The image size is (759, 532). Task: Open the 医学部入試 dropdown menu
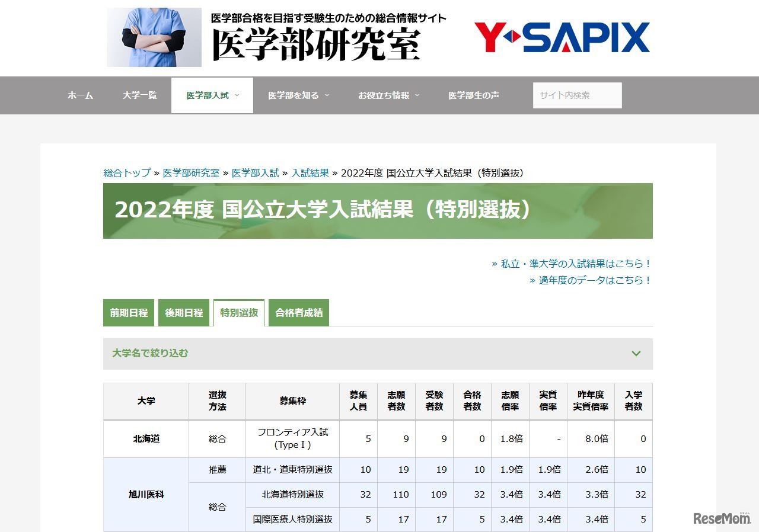pos(208,95)
